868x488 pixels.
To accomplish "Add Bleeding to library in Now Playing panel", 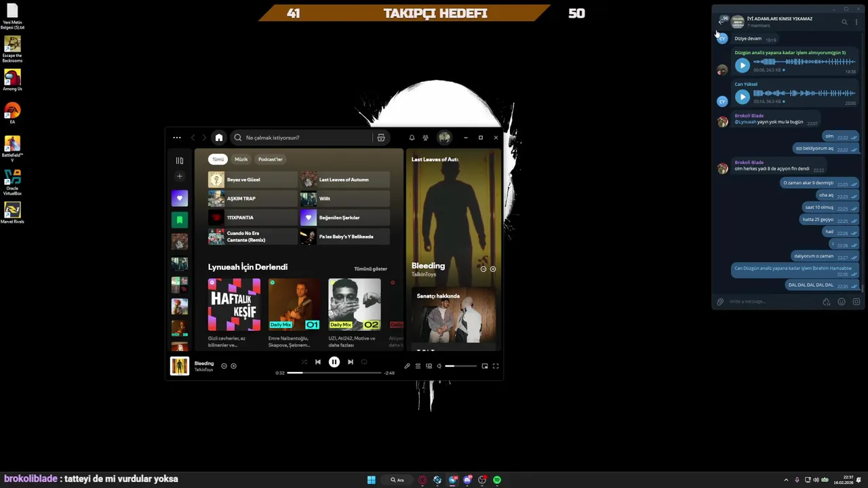I will 493,269.
